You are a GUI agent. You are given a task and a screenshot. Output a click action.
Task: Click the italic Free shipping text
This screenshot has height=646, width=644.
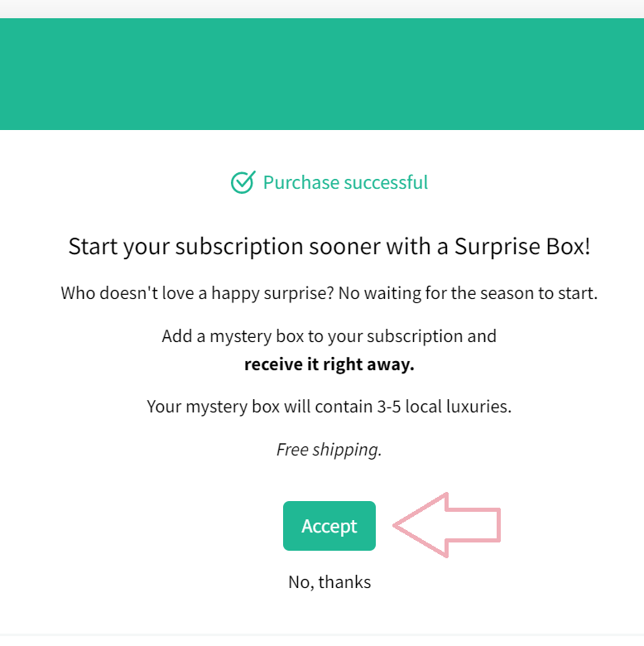tap(329, 450)
